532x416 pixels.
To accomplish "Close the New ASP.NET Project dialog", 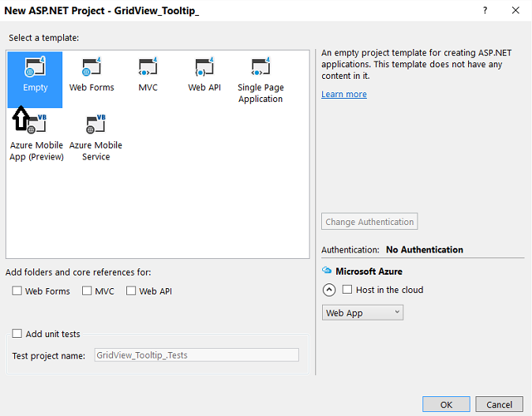I will coord(515,10).
